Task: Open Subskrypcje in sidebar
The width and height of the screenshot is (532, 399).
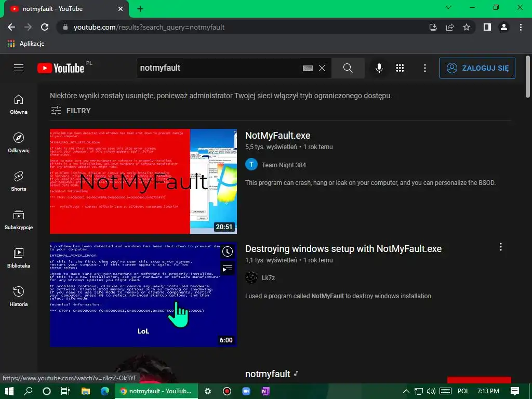Action: 19,220
